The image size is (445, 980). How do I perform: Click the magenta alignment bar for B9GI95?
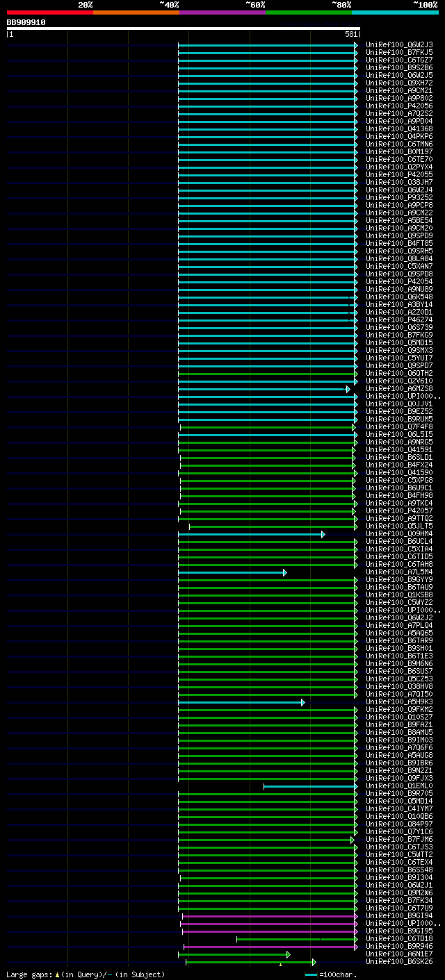point(270,931)
